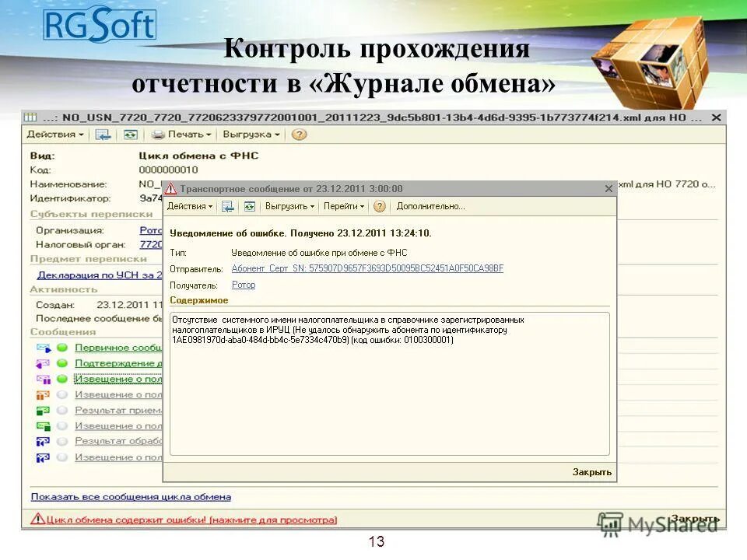
Task: Toggle status indicator beside Извещение о получении
Action: [62, 379]
